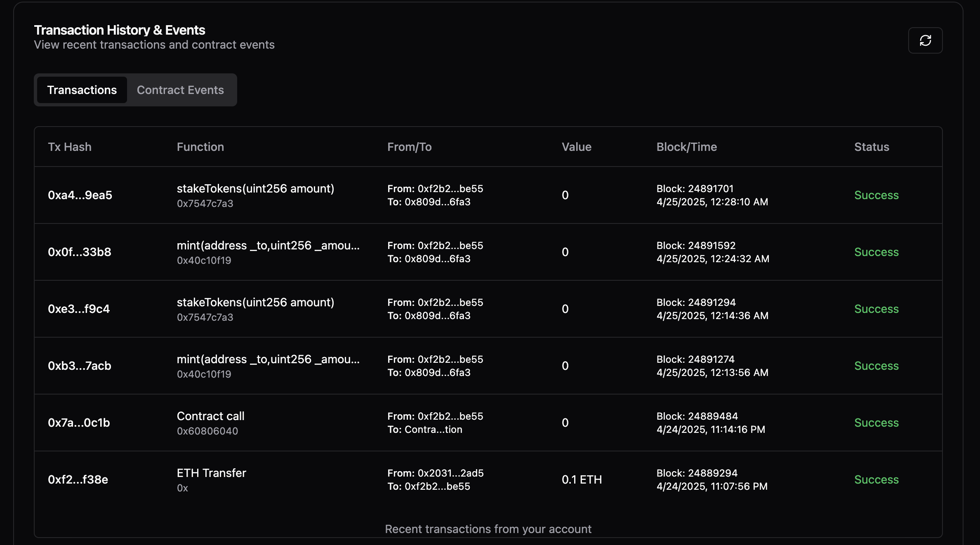
Task: Open transaction hash 0xe3...f9c4
Action: 79,309
